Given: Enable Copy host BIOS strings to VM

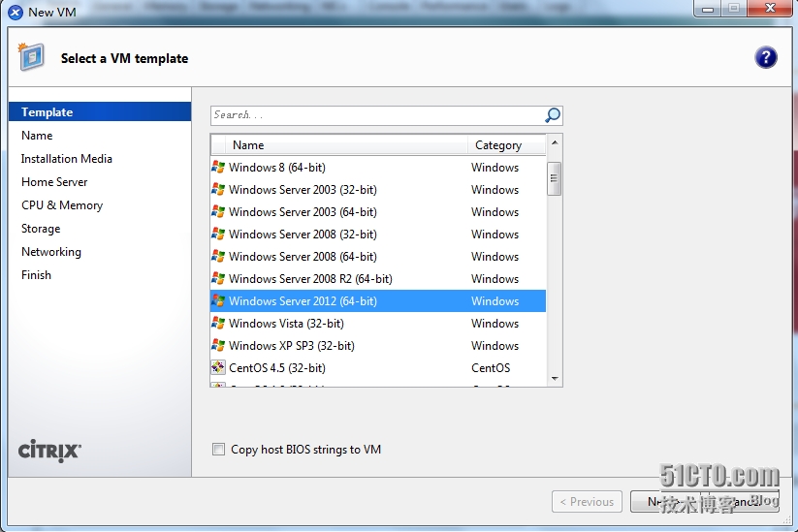Looking at the screenshot, I should point(218,449).
